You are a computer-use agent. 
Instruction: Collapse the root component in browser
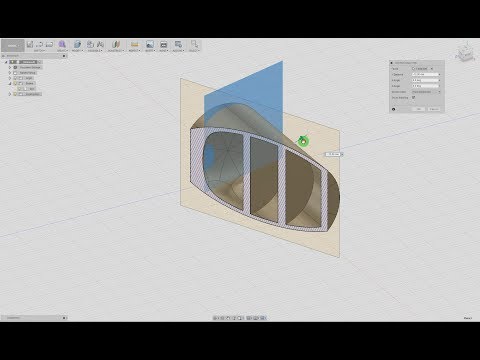coord(6,62)
